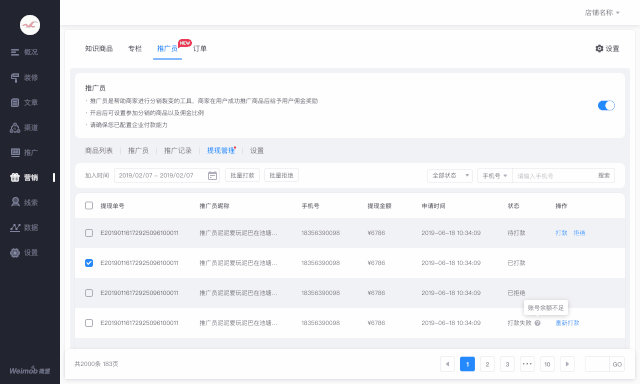Tick the checkbox for the 待打款 row
Image resolution: width=640 pixels, height=384 pixels.
(x=89, y=233)
